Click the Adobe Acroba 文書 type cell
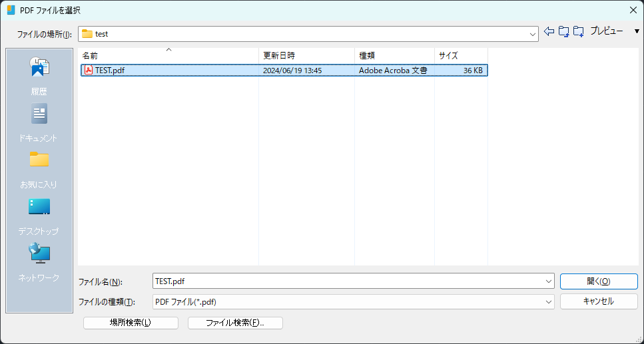644x344 pixels. click(x=393, y=71)
